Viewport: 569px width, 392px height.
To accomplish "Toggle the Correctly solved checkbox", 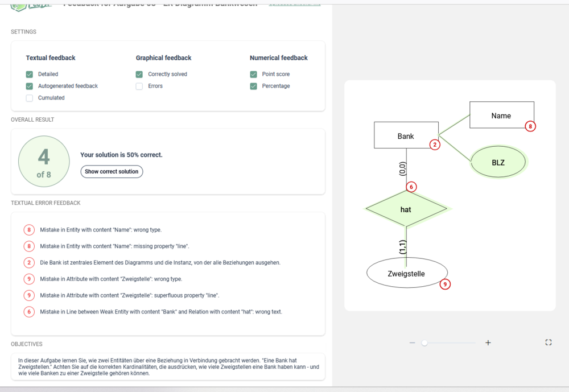I will (139, 75).
